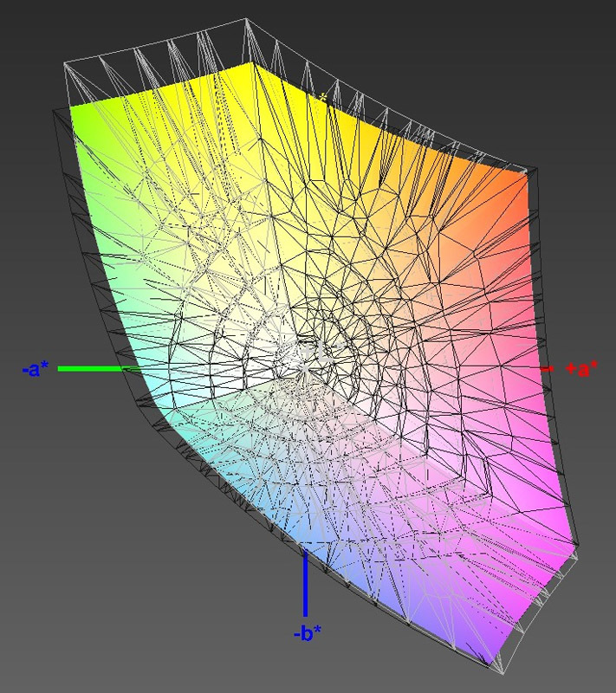Click the green -a* axis line
This screenshot has height=693, width=616.
tap(100, 369)
